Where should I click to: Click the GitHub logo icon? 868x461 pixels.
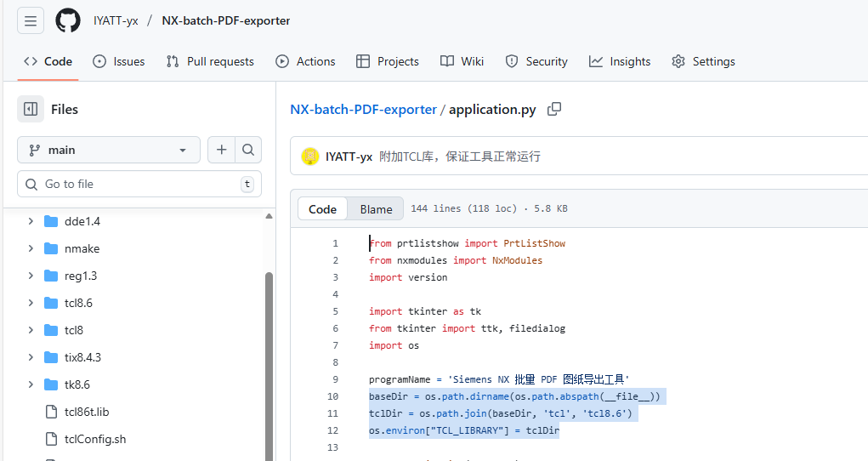tap(68, 20)
